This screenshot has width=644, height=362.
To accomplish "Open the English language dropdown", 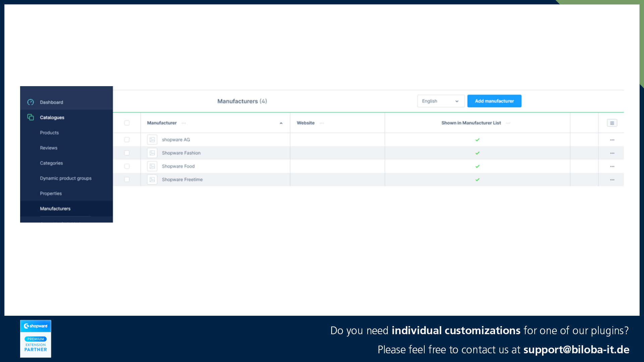I will click(441, 101).
